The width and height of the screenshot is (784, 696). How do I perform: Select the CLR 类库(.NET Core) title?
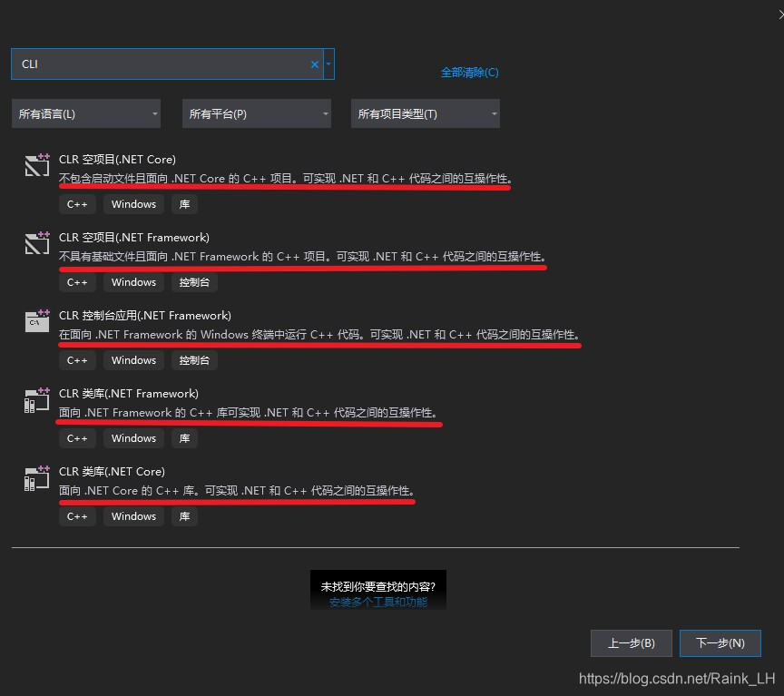coord(112,472)
